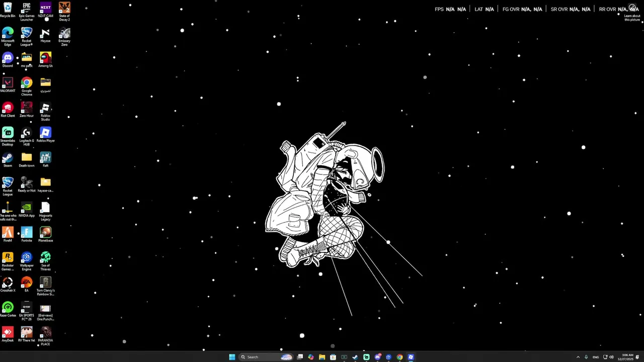Select the Crosshair X shortcut
Image resolution: width=644 pixels, height=362 pixels.
coord(8,285)
